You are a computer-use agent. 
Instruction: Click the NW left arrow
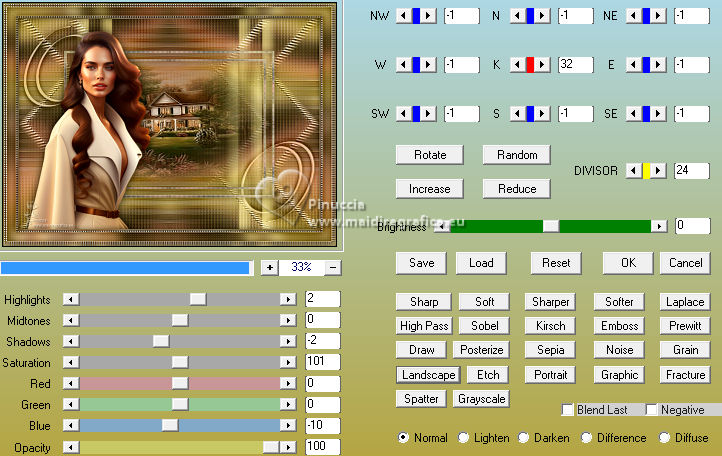point(404,16)
